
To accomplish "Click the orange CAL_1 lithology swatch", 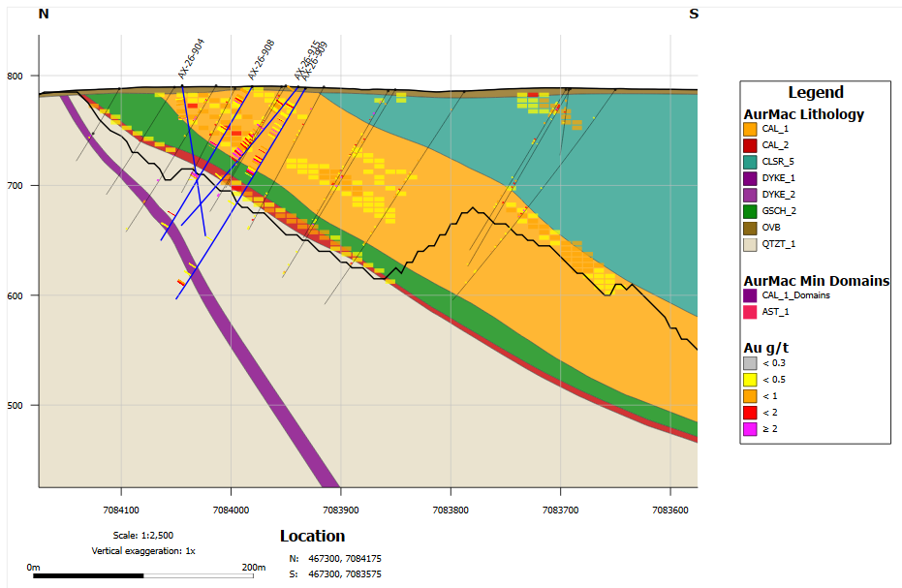I will 750,129.
